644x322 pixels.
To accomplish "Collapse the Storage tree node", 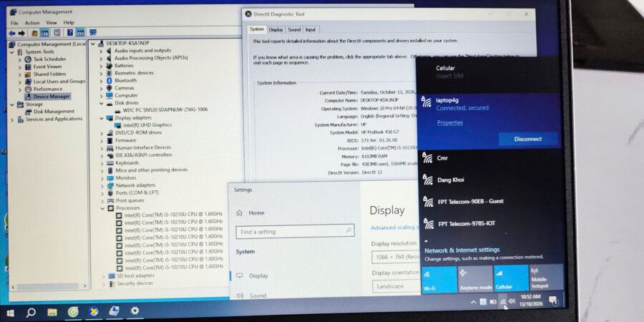I will (12, 104).
